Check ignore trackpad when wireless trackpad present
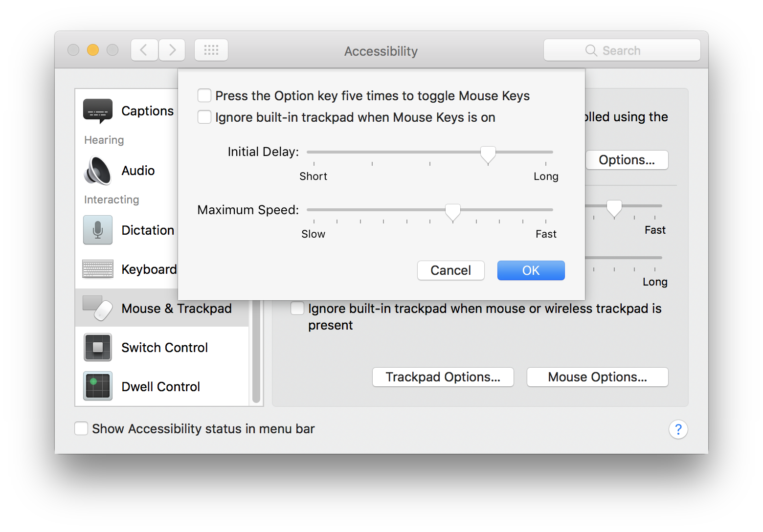Viewport: 763px width, 532px height. coord(297,308)
